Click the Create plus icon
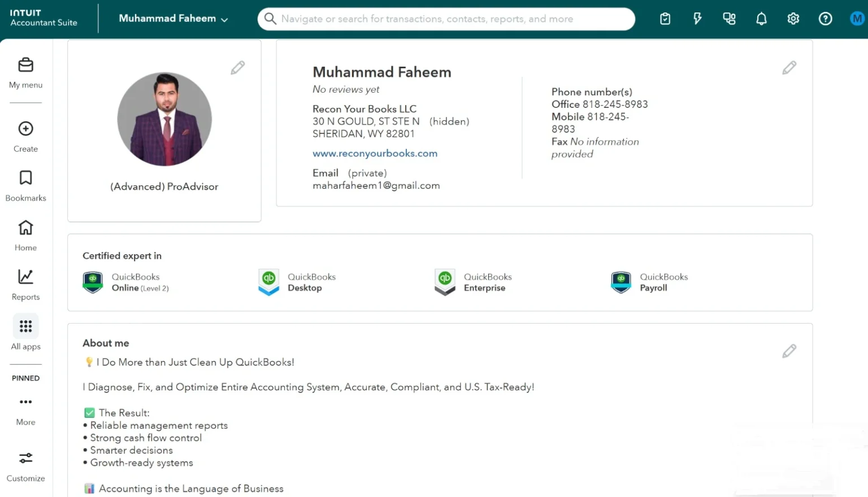The height and width of the screenshot is (497, 868). [x=25, y=129]
